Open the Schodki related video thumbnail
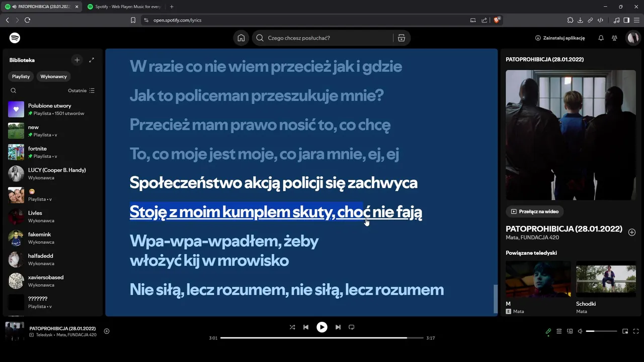Viewport: 644px width, 362px height. coord(606,279)
